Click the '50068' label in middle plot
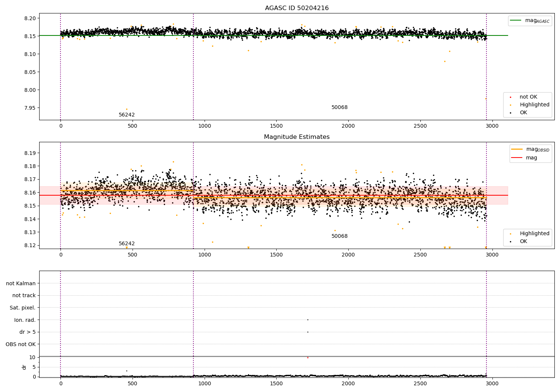The height and width of the screenshot is (392, 560). 339,236
